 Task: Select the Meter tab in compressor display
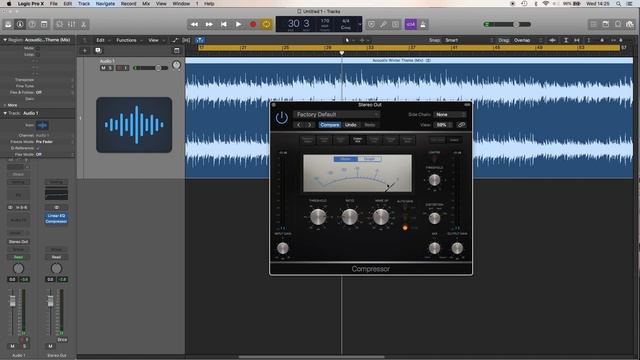coord(345,159)
